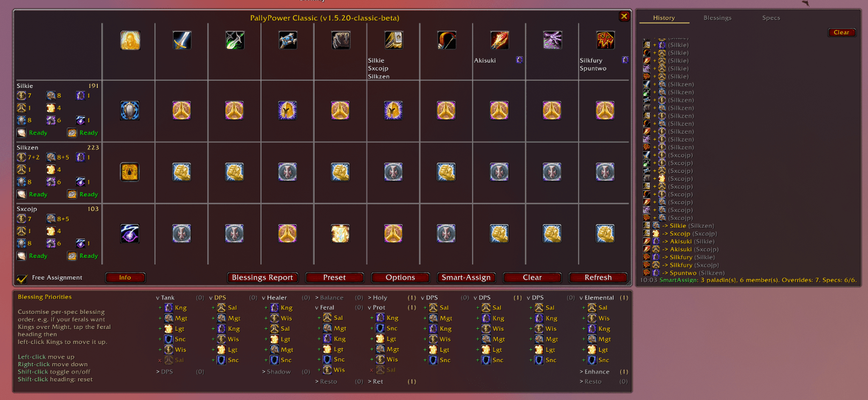Expand the Holy priority list
Screen dimensions: 868x400
tap(377, 298)
